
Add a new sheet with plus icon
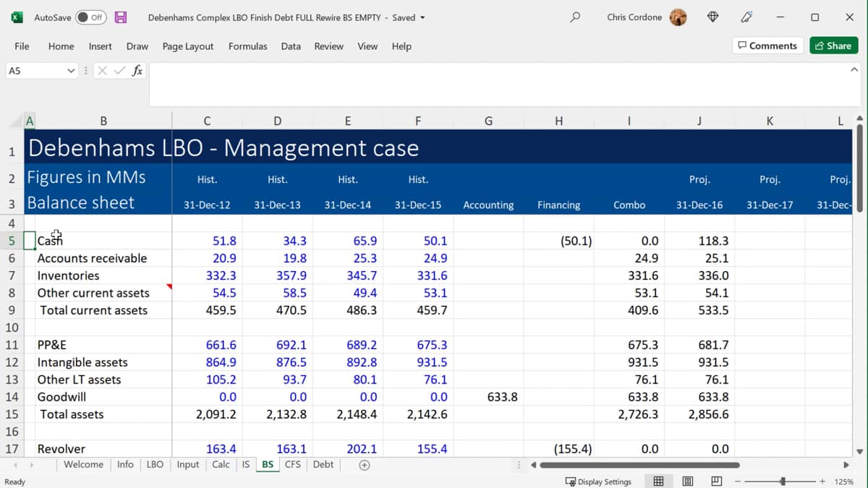(365, 465)
